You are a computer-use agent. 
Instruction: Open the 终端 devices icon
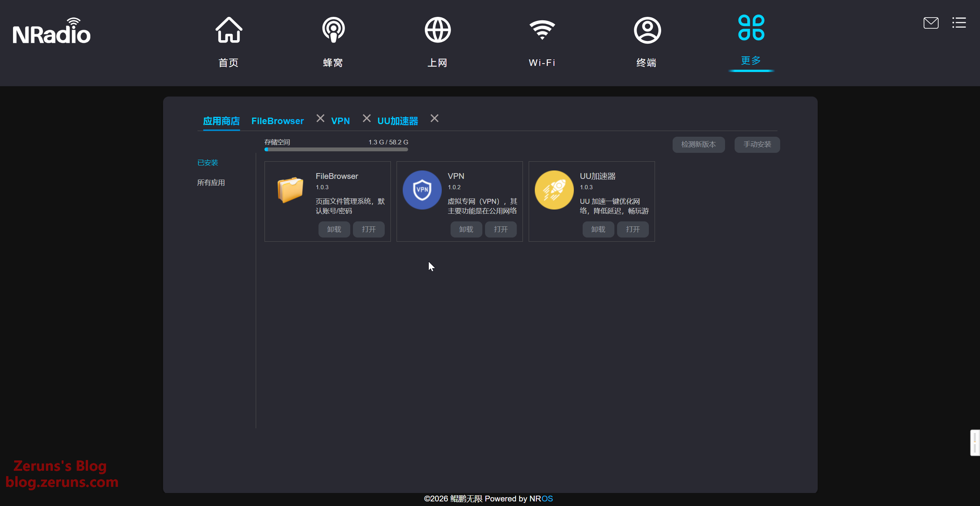coord(647,31)
